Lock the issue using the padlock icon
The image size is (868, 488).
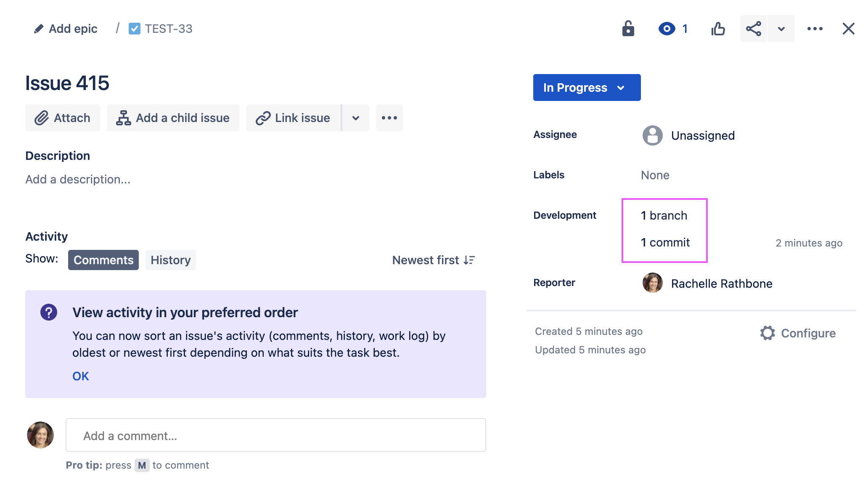628,29
